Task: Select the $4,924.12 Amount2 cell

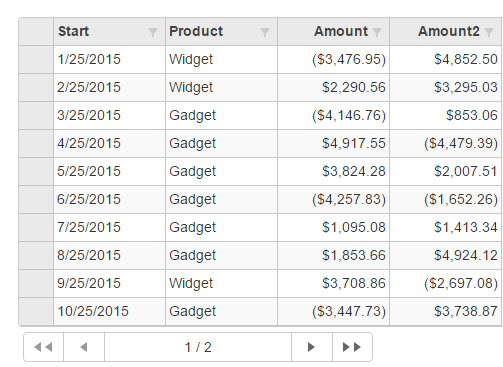Action: click(446, 255)
